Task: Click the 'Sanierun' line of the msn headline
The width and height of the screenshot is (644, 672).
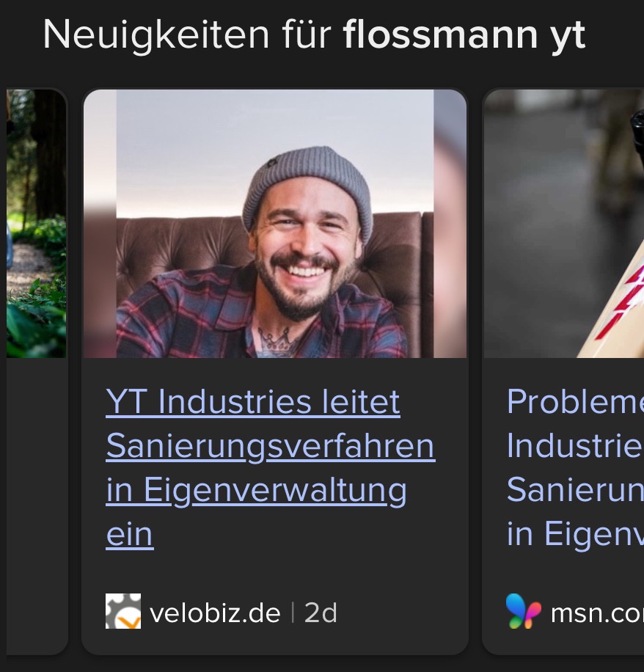Action: click(x=575, y=490)
